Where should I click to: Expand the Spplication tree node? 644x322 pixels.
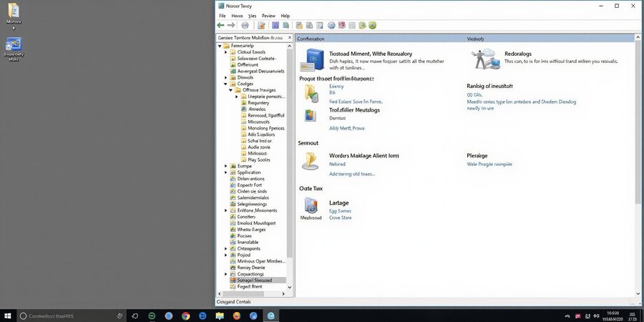tap(226, 172)
